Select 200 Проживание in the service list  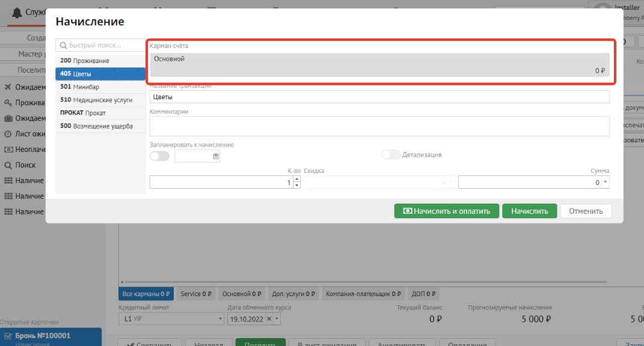pyautogui.click(x=100, y=61)
